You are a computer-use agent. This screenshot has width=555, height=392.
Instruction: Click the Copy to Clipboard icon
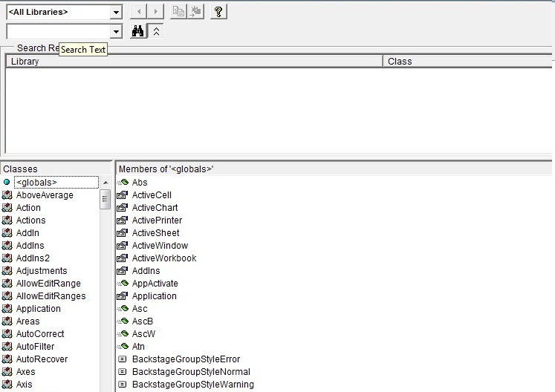click(x=178, y=12)
